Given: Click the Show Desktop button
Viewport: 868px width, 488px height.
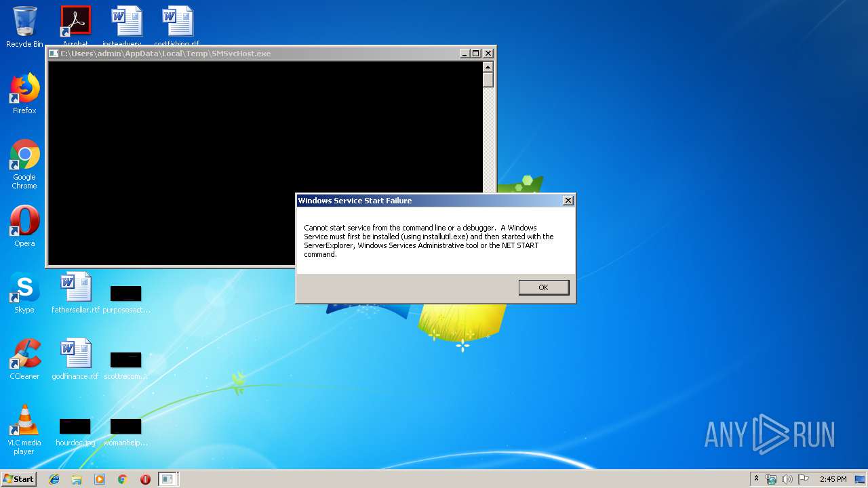Looking at the screenshot, I should [x=861, y=479].
